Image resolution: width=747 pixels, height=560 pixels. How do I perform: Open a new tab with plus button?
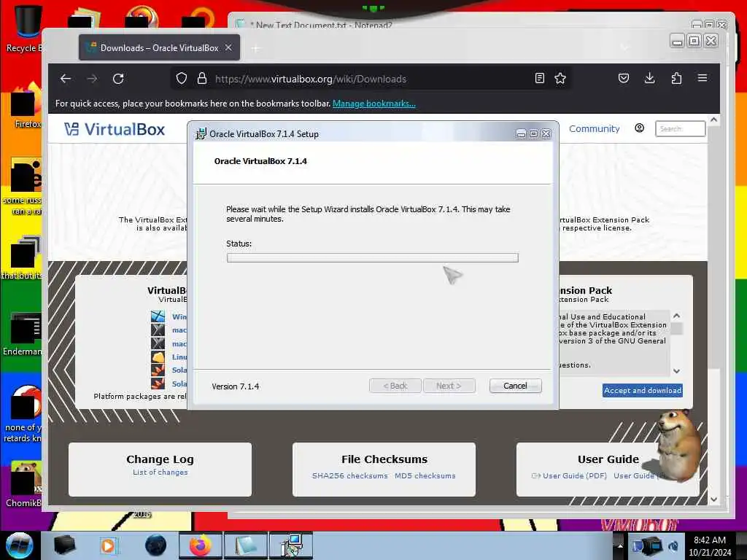[x=256, y=48]
